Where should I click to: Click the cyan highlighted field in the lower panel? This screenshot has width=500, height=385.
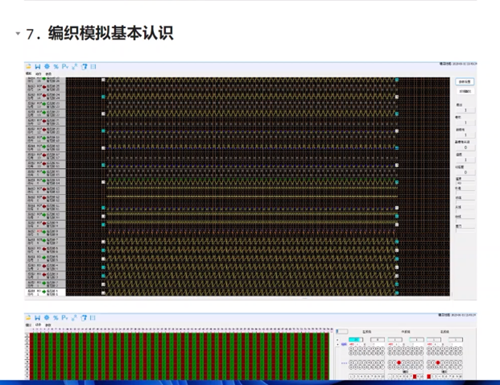(x=356, y=339)
